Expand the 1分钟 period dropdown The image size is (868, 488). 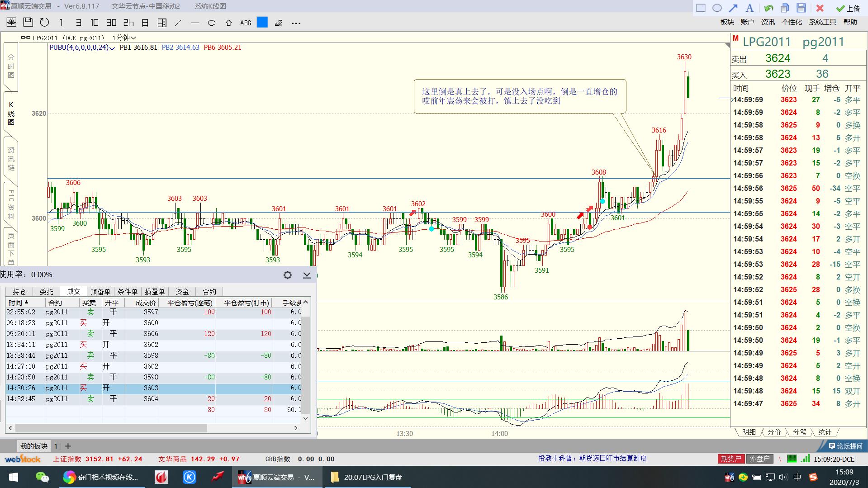[124, 38]
